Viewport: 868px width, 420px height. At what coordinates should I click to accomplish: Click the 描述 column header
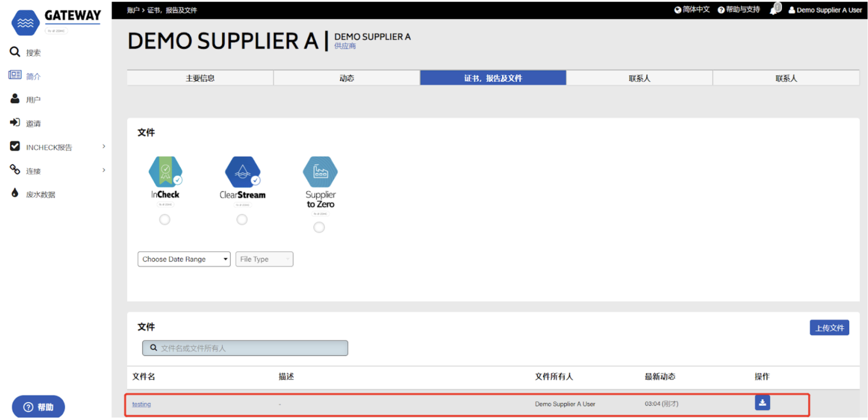(286, 376)
